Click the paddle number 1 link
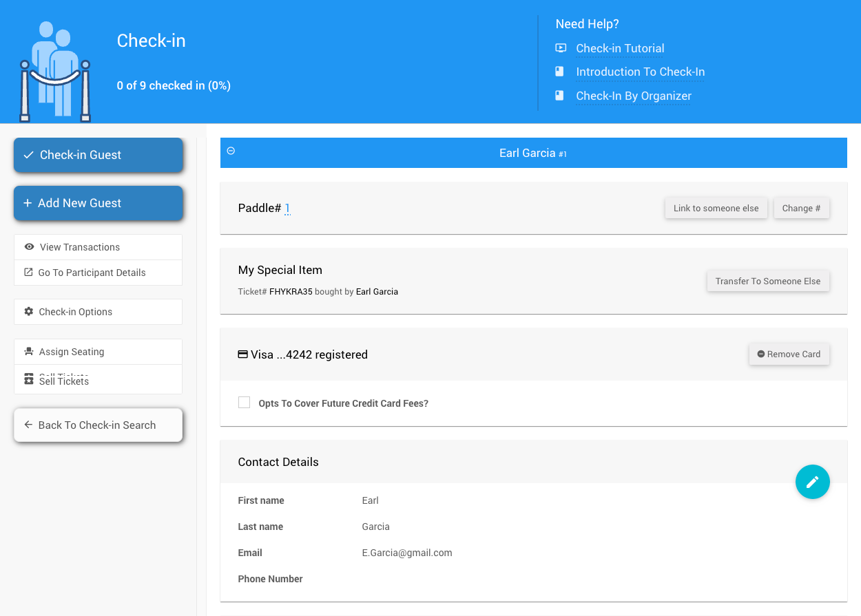Screen dimensions: 861x616 click(x=287, y=209)
